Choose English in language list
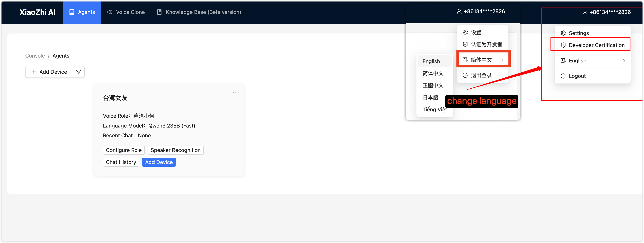 pyautogui.click(x=434, y=61)
